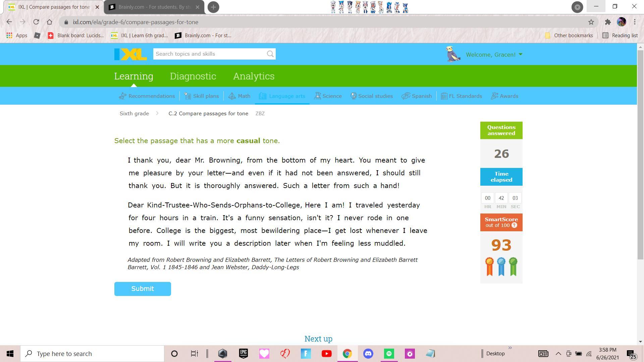Click the search magnifier icon
644x362 pixels.
point(270,54)
